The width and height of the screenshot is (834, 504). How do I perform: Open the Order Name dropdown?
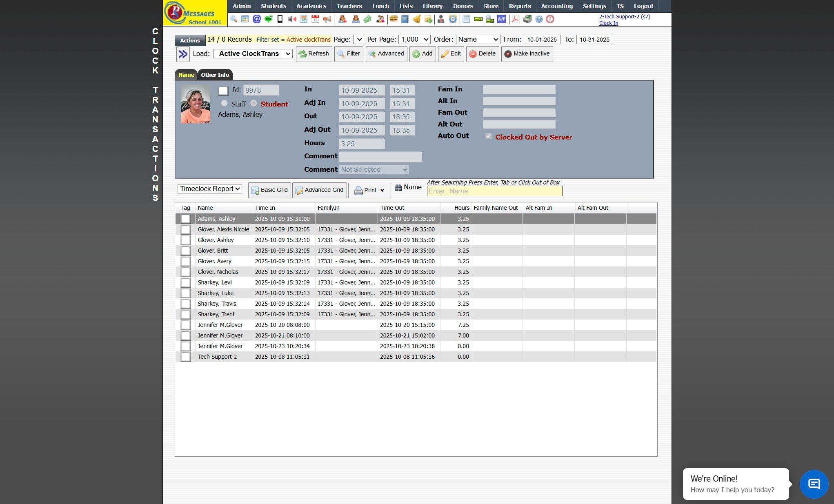478,40
